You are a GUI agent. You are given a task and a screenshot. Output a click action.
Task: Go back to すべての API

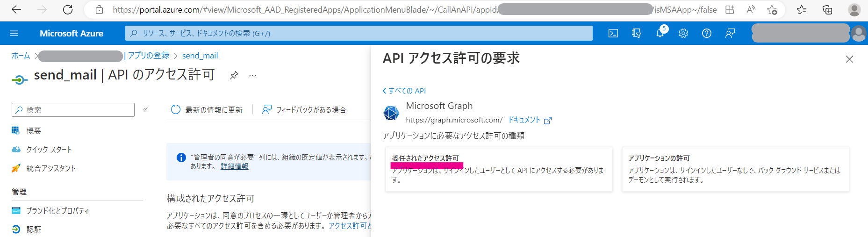coord(404,91)
